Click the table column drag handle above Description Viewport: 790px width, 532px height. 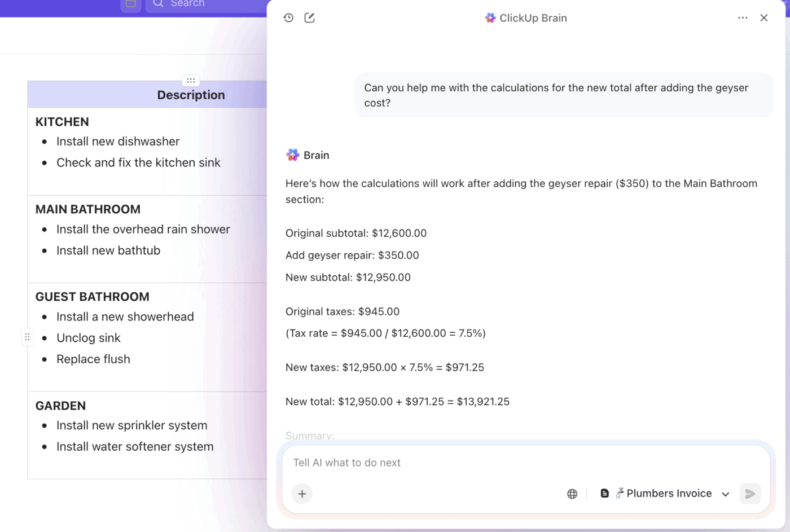click(191, 81)
